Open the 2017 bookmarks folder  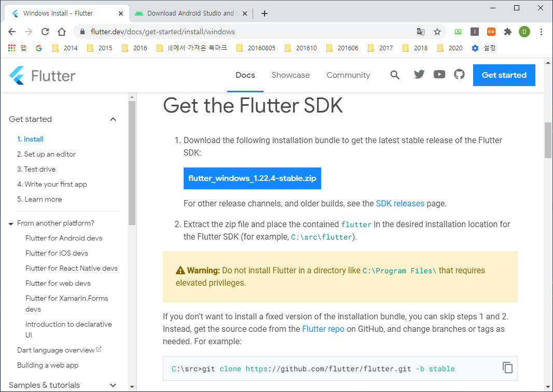(x=380, y=48)
